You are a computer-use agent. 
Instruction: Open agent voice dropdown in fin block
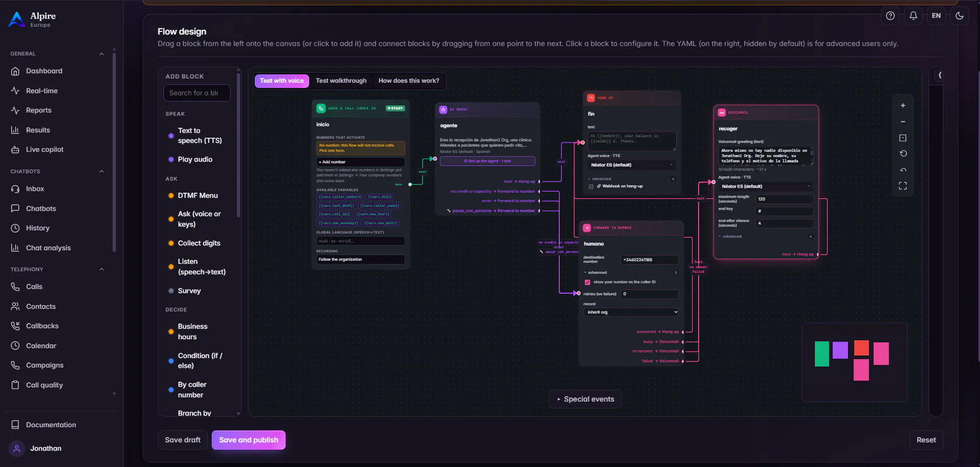pos(631,165)
